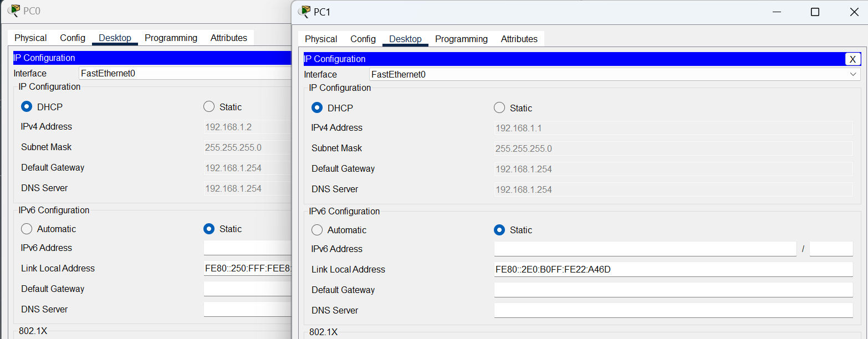Click IPv6 Address field in PC1

[x=645, y=249]
